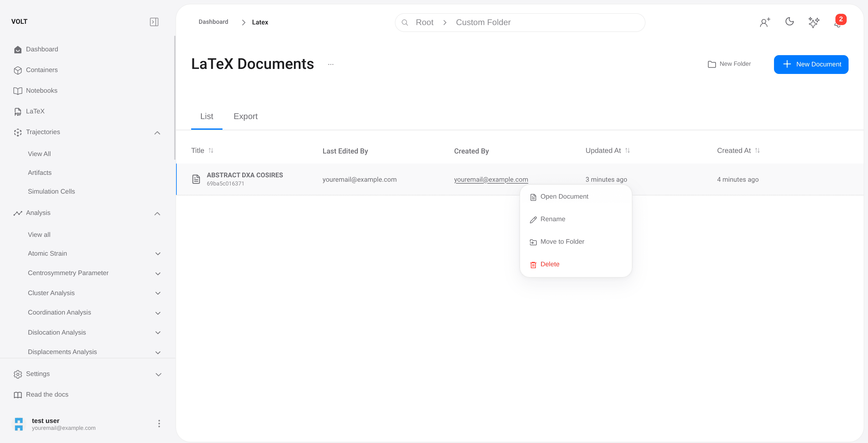The image size is (868, 443).
Task: Open the Containers cube icon
Action: coord(18,70)
